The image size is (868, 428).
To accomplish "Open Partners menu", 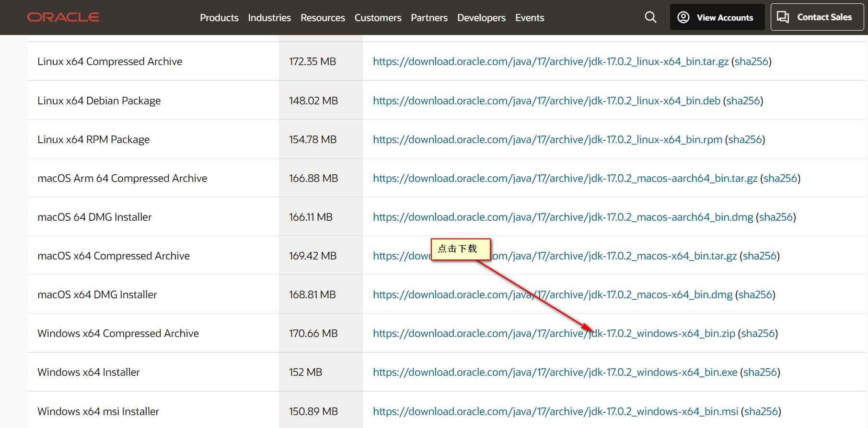I will click(x=429, y=18).
